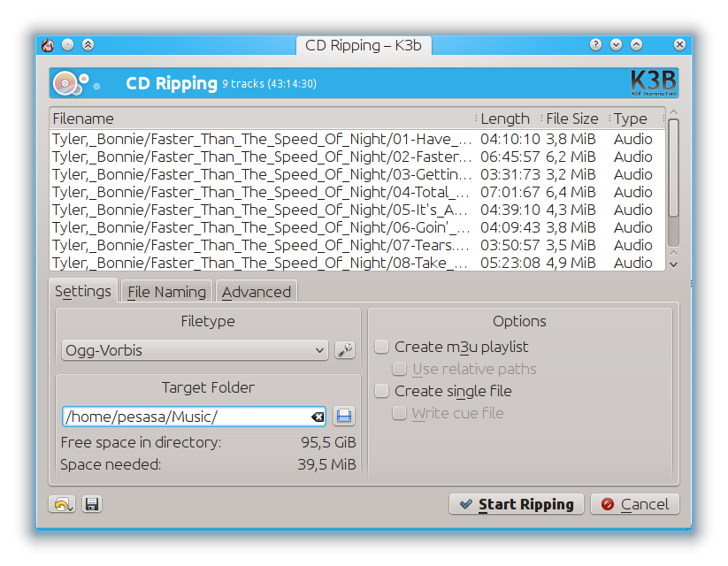
Task: Click the Start Ripping button
Action: point(517,504)
